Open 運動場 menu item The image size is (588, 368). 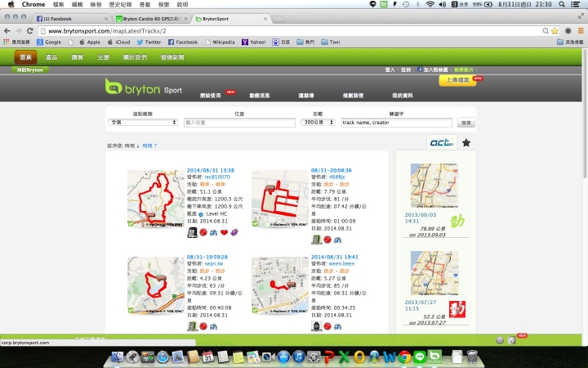point(306,96)
